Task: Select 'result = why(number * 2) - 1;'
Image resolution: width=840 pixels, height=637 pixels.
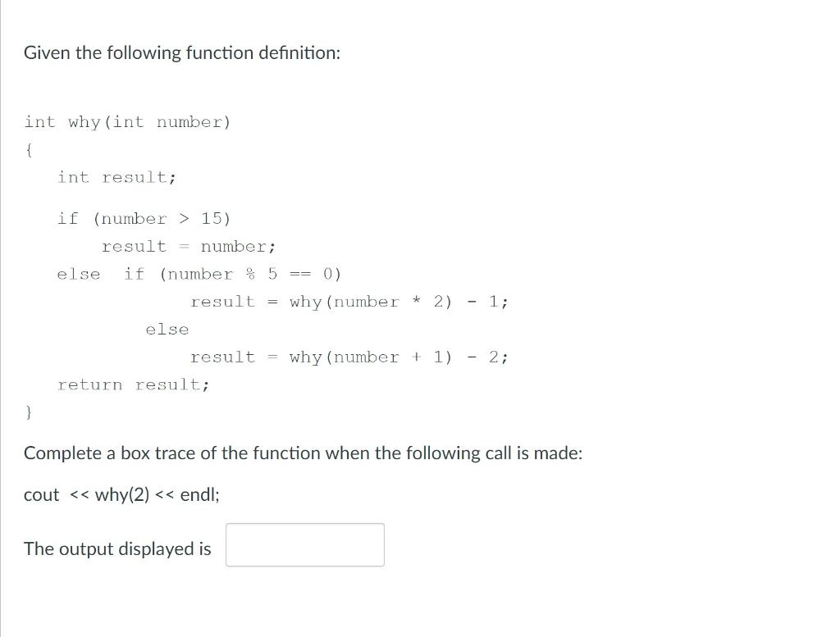Action: [x=349, y=301]
